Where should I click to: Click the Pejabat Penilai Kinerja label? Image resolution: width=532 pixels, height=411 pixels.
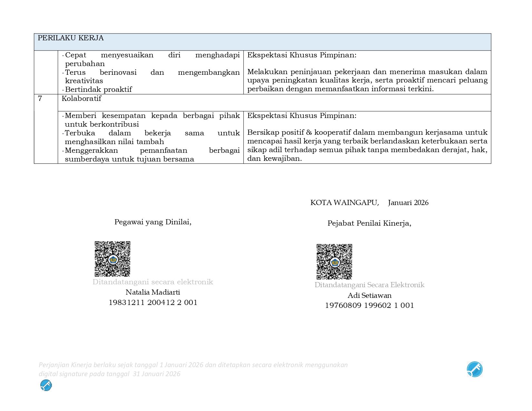[x=369, y=223]
